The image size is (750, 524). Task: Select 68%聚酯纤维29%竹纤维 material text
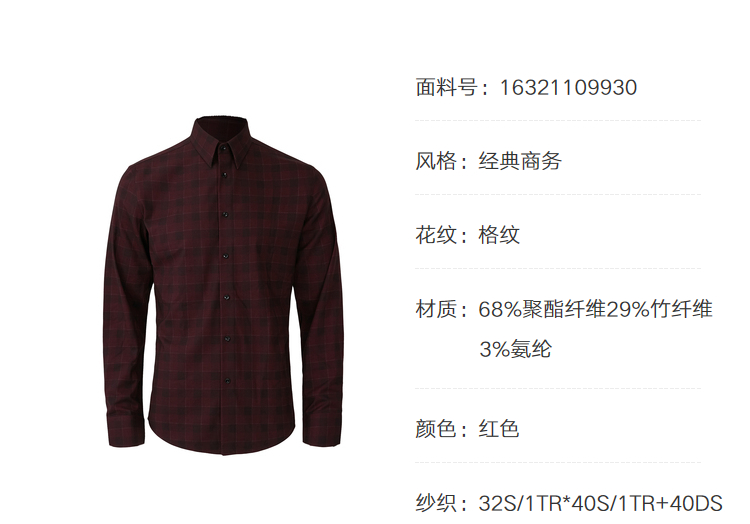pos(596,309)
